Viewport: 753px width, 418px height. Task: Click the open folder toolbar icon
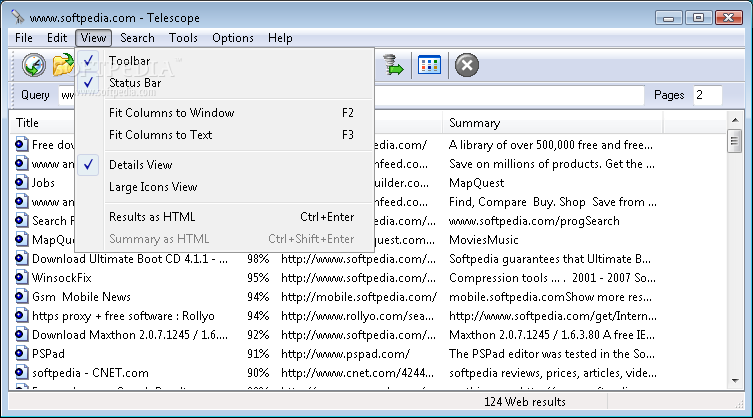[63, 65]
